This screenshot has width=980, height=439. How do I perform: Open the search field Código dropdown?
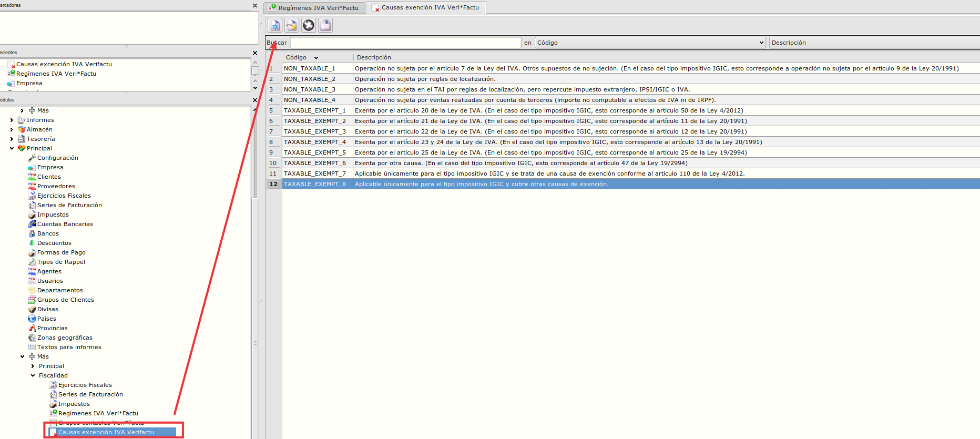(x=650, y=43)
